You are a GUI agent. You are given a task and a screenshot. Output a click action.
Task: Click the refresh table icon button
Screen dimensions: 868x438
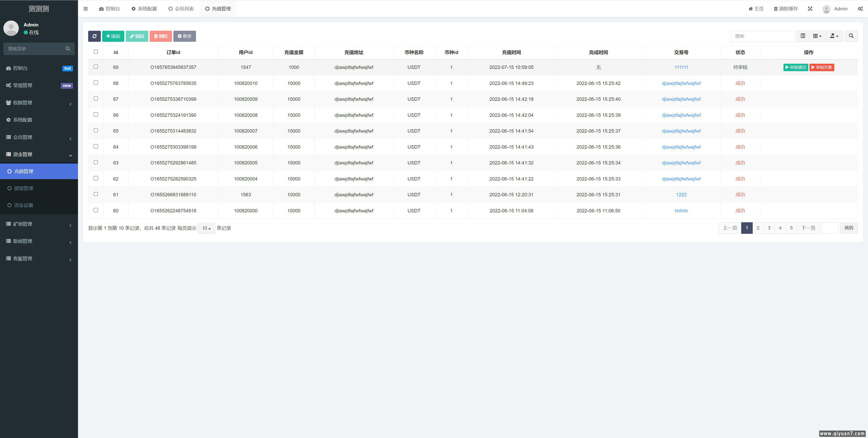tap(94, 36)
